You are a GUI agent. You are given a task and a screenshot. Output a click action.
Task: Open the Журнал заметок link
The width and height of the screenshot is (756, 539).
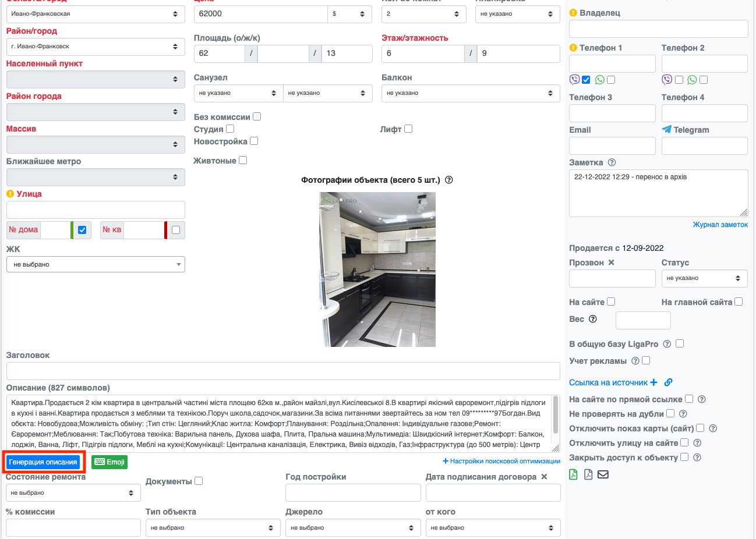pyautogui.click(x=720, y=225)
